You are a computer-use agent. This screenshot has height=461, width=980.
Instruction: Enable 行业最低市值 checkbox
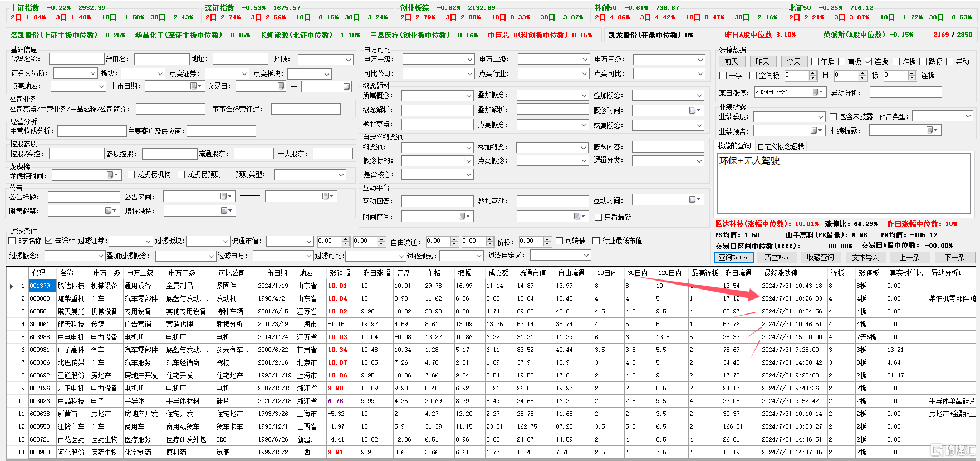pyautogui.click(x=596, y=241)
